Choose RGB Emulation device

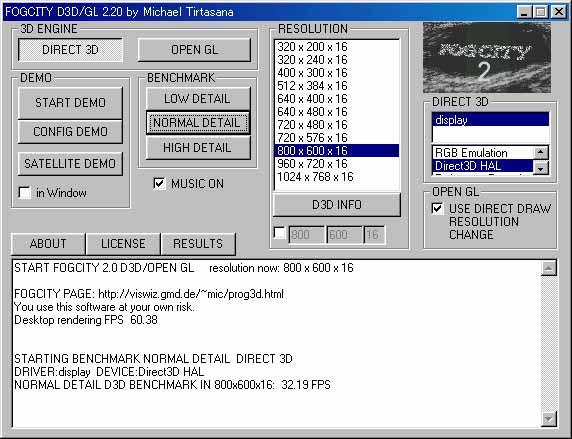(x=483, y=153)
